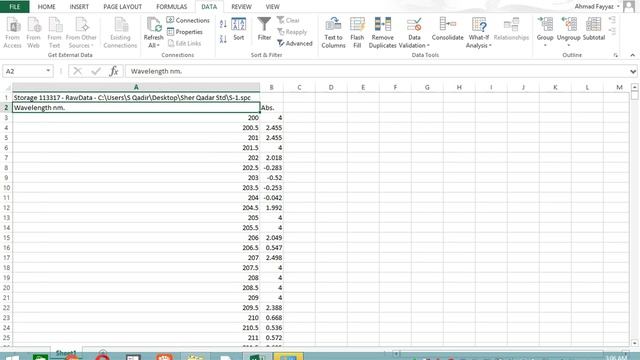Screen dimensions: 640x360
Task: Clear the applied filter
Action: 288,20
